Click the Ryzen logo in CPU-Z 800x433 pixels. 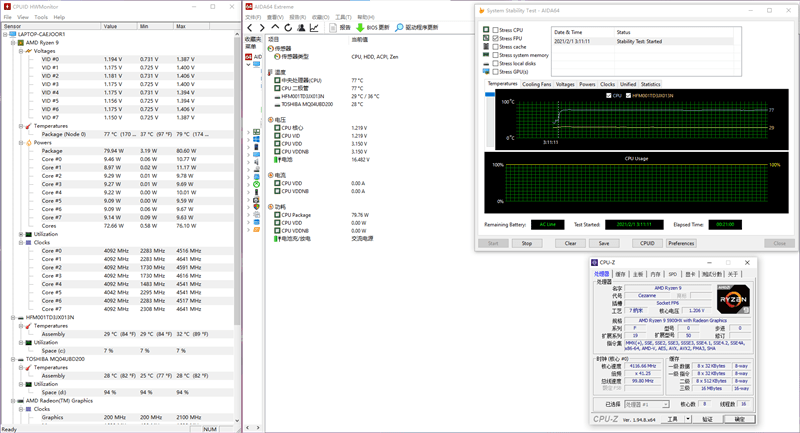pyautogui.click(x=733, y=299)
